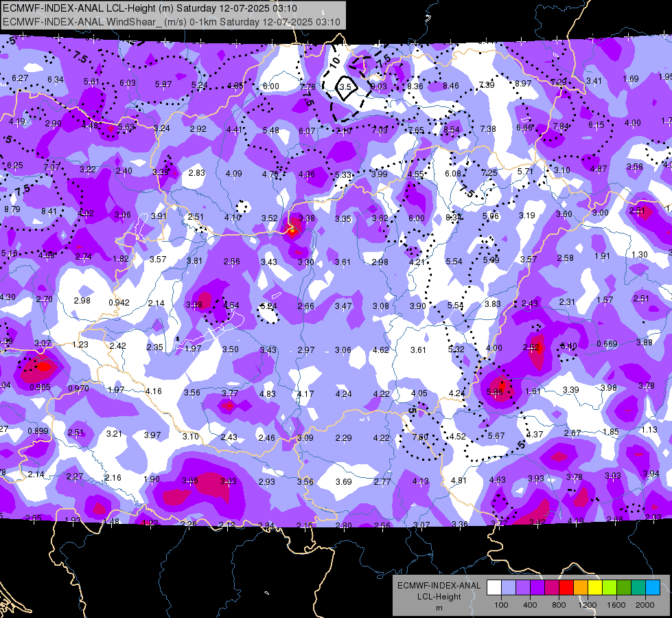The height and width of the screenshot is (618, 672).
Task: Click the wind shear value 7.60
Action: point(420,437)
